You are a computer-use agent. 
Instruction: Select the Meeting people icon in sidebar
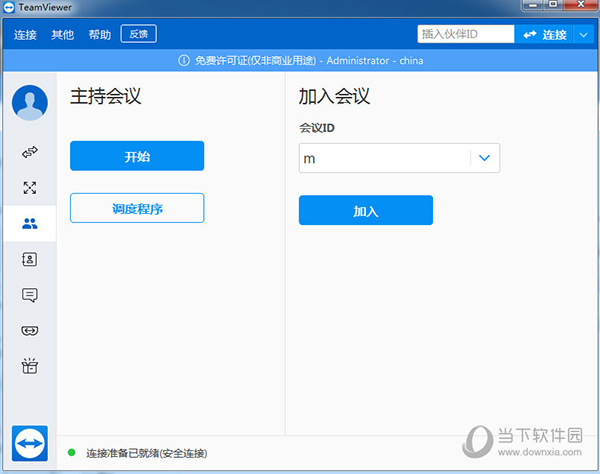point(30,223)
